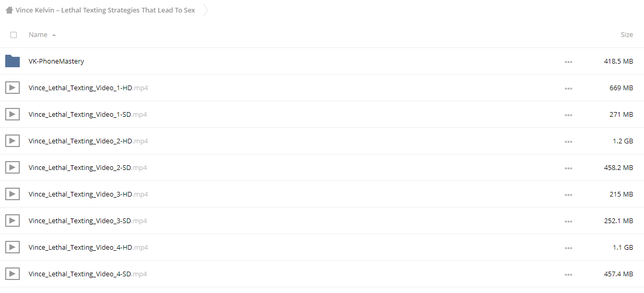Screen dimensions: 644x293
Task: Toggle the name sort direction arrow
Action: tap(54, 35)
